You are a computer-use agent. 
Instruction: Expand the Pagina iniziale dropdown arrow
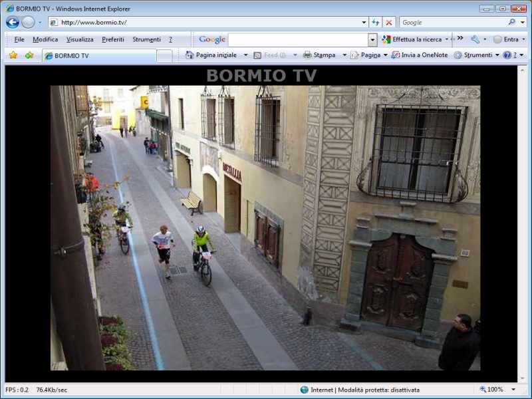(245, 55)
